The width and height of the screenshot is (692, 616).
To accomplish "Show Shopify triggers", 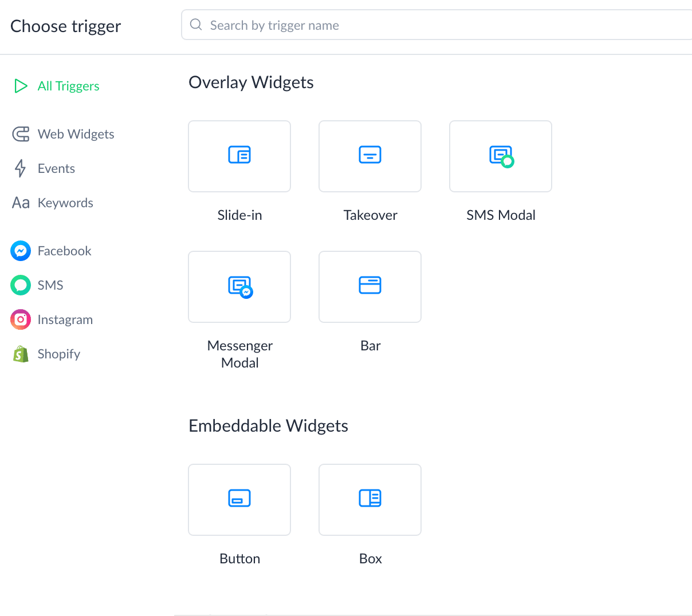I will tap(58, 354).
